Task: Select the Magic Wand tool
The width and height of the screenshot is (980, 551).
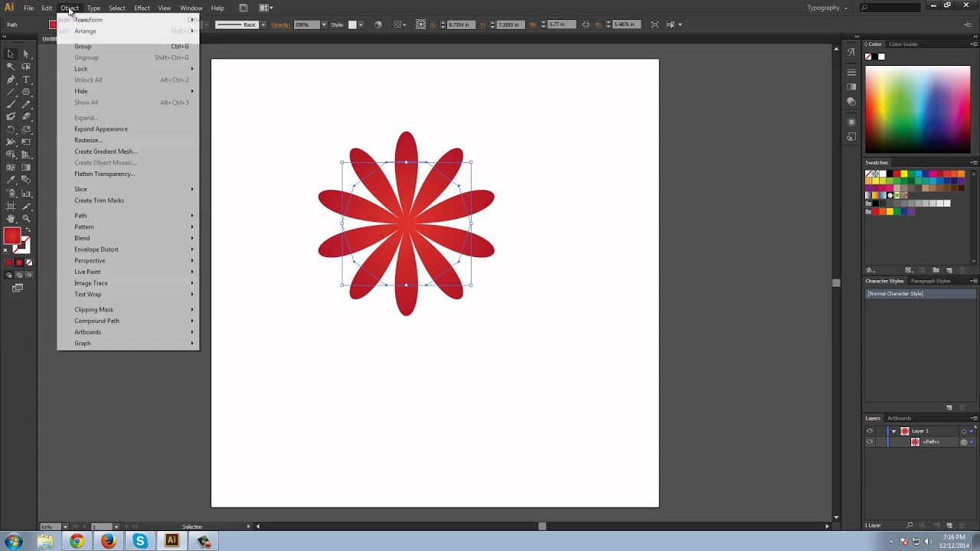Action: (x=11, y=67)
